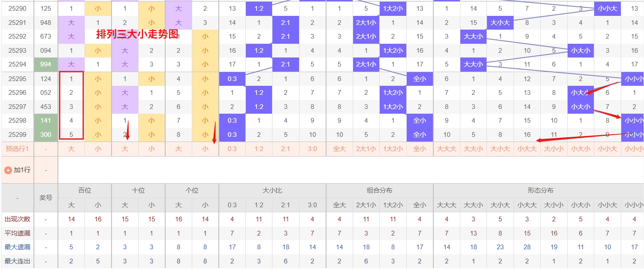This screenshot has width=644, height=269.
Task: Pick 全小 in the 预选行1 row
Action: click(420, 149)
